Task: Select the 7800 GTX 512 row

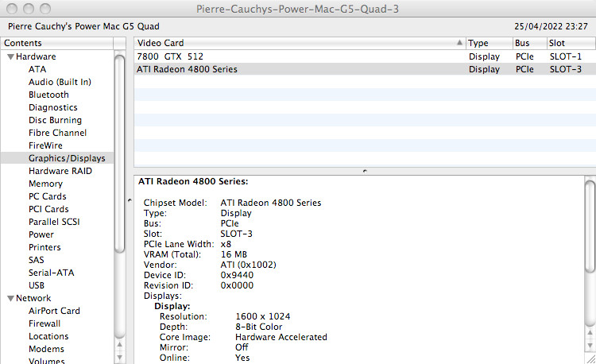Action: coord(365,56)
